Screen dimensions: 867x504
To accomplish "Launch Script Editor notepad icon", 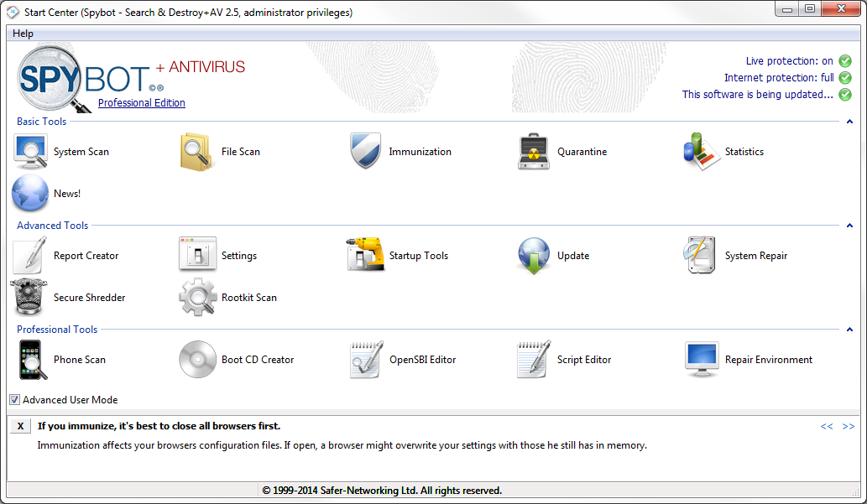I will [534, 359].
